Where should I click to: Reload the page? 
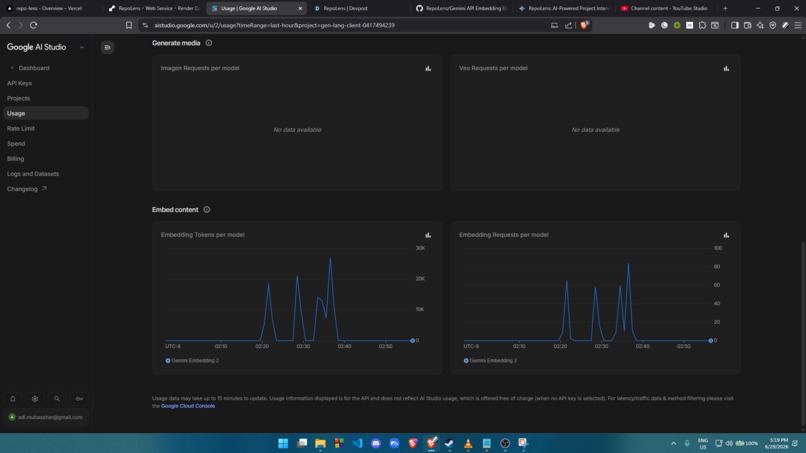click(x=33, y=25)
